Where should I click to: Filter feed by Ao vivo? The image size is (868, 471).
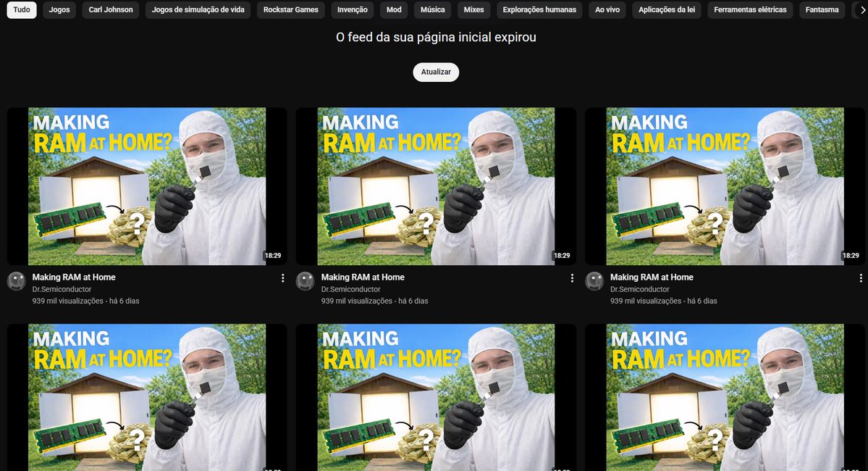(607, 10)
